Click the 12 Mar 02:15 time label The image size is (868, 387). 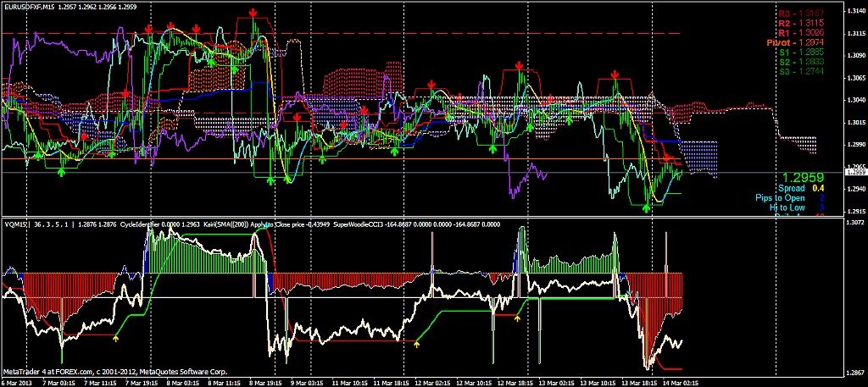tap(431, 383)
